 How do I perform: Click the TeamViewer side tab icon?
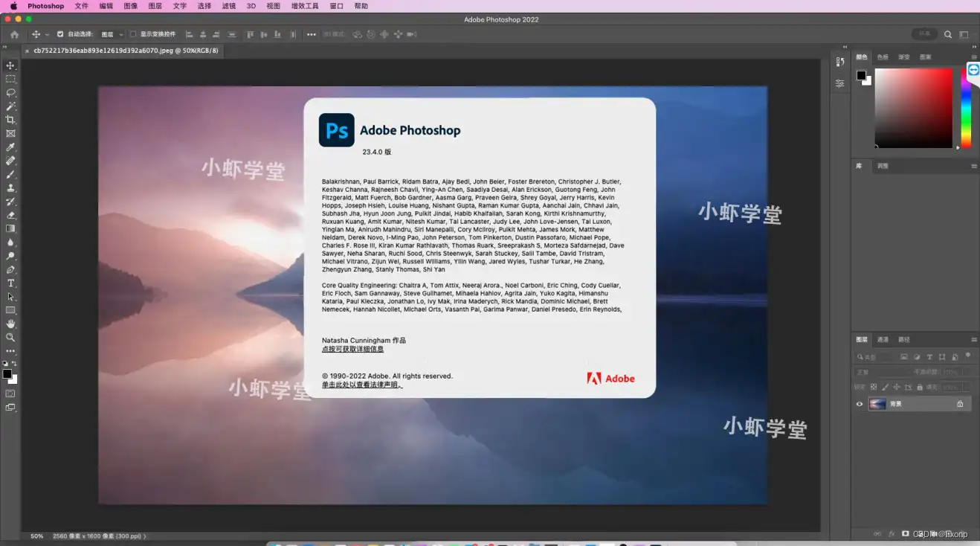pyautogui.click(x=973, y=69)
